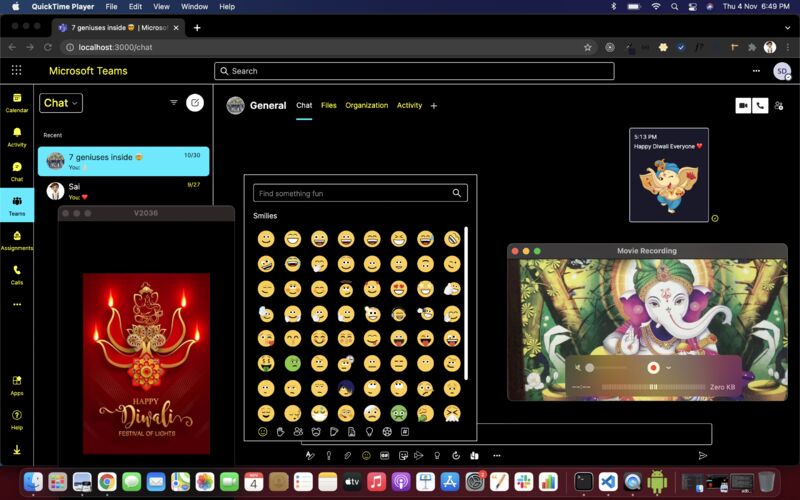Image resolution: width=800 pixels, height=500 pixels.
Task: Open the Chat sidebar icon
Action: [17, 171]
